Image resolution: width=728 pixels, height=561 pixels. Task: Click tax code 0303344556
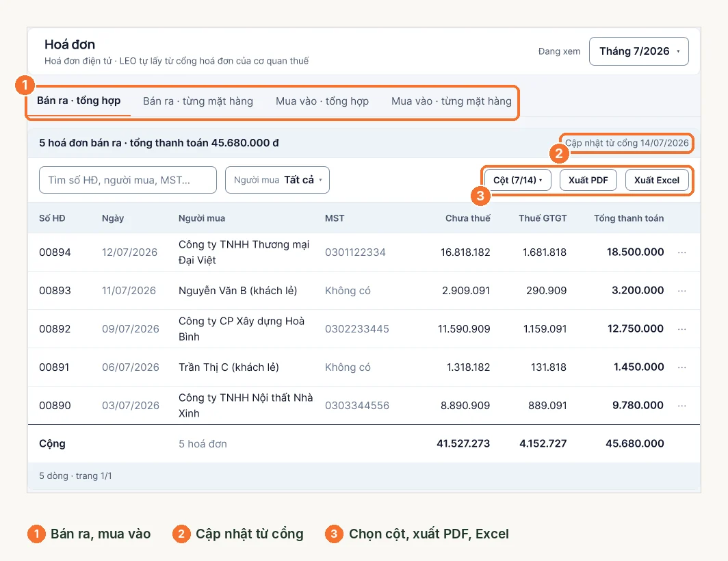coord(357,406)
